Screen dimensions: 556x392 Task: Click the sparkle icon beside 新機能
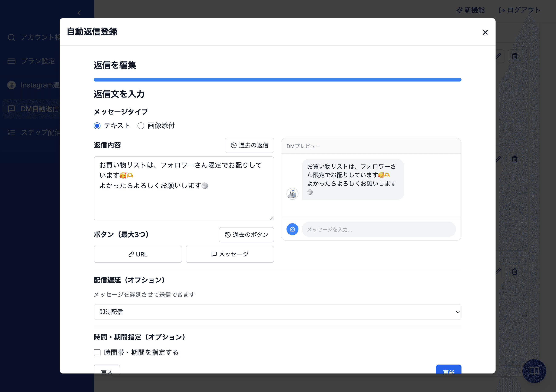(459, 10)
